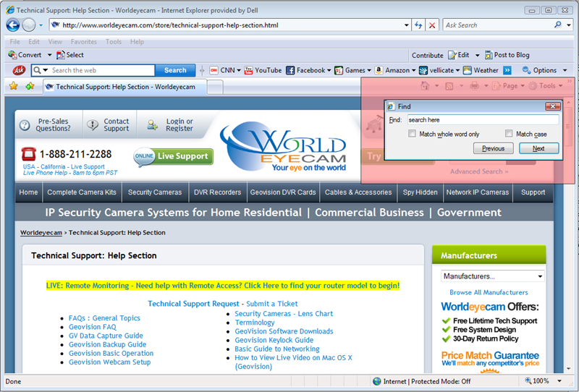Image resolution: width=579 pixels, height=392 pixels.
Task: Click the Post to Blog icon
Action: [489, 55]
